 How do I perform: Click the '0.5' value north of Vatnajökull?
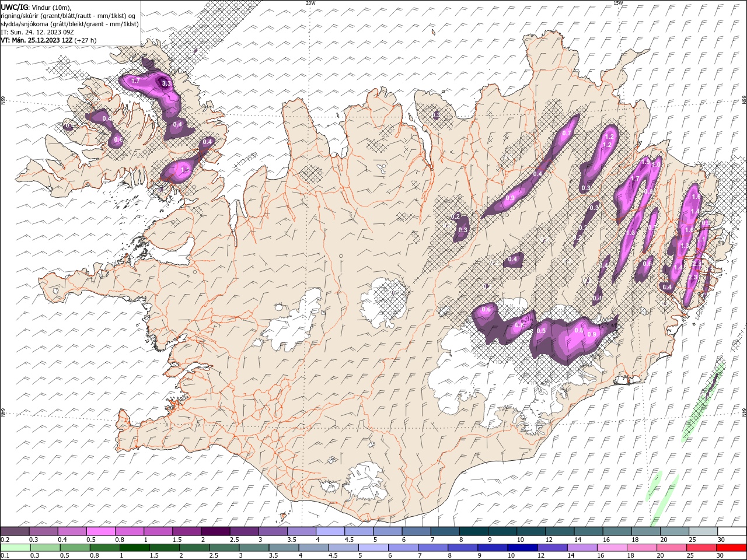click(x=541, y=331)
